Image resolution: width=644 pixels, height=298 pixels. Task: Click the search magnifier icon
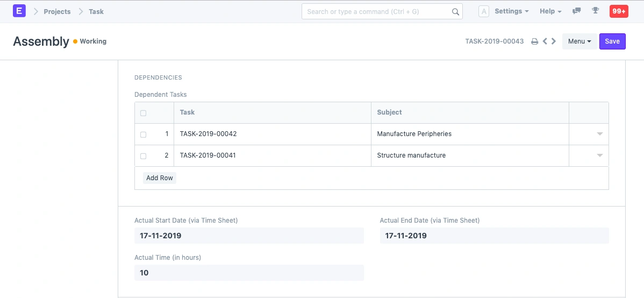coord(455,12)
